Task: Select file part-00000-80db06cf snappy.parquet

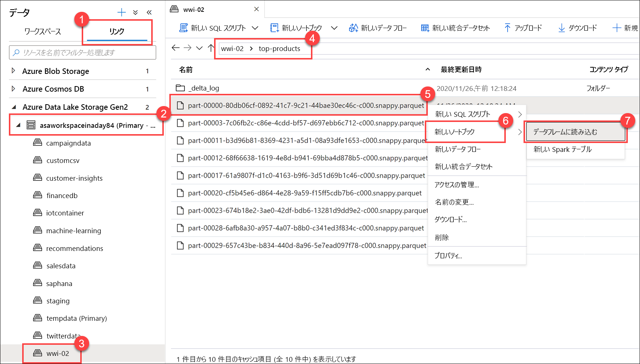Action: [306, 105]
